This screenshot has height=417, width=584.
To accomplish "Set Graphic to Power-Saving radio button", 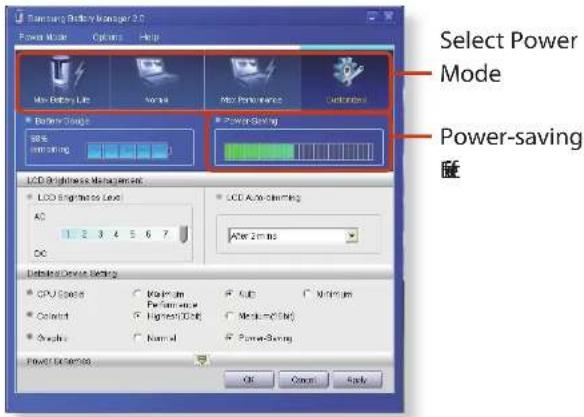I will click(x=229, y=338).
